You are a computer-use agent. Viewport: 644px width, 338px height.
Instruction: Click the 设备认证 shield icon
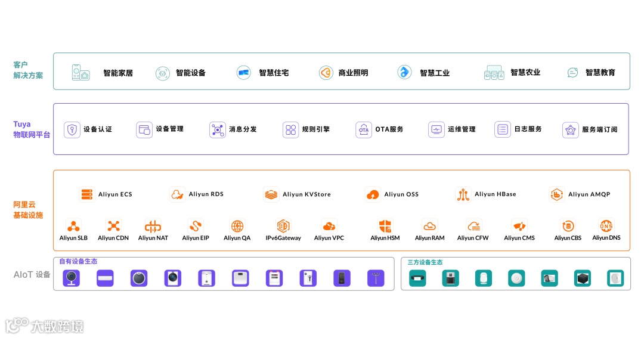tap(72, 130)
